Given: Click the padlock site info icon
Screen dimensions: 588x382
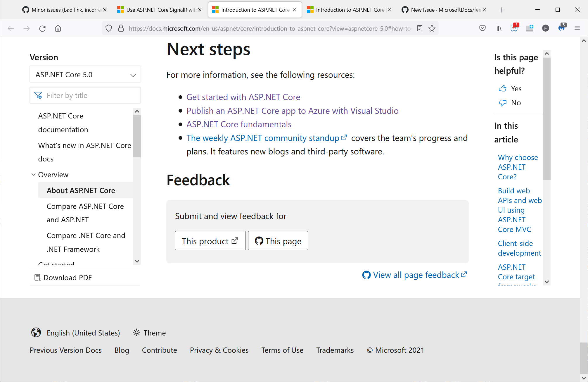Looking at the screenshot, I should [121, 28].
